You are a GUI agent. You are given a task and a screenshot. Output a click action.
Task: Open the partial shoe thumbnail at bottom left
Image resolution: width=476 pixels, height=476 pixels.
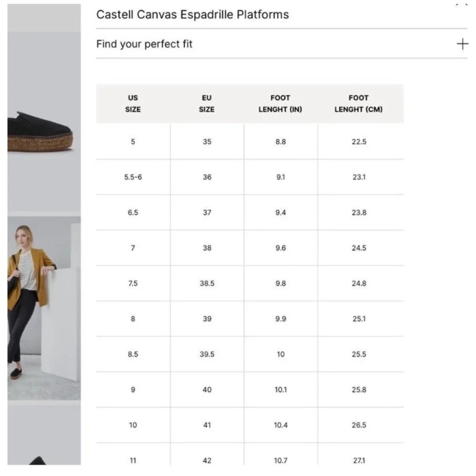click(x=44, y=435)
